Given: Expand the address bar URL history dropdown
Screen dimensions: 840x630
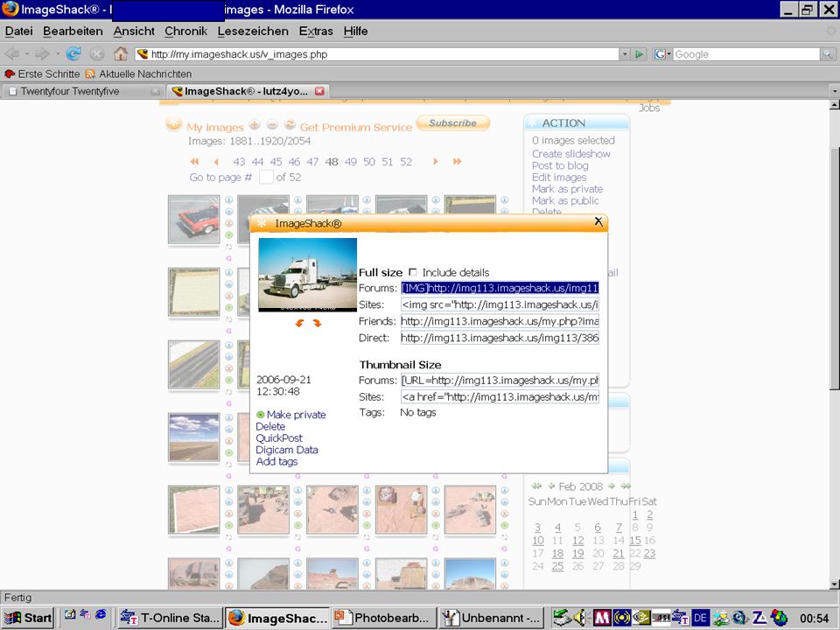Looking at the screenshot, I should tap(625, 54).
